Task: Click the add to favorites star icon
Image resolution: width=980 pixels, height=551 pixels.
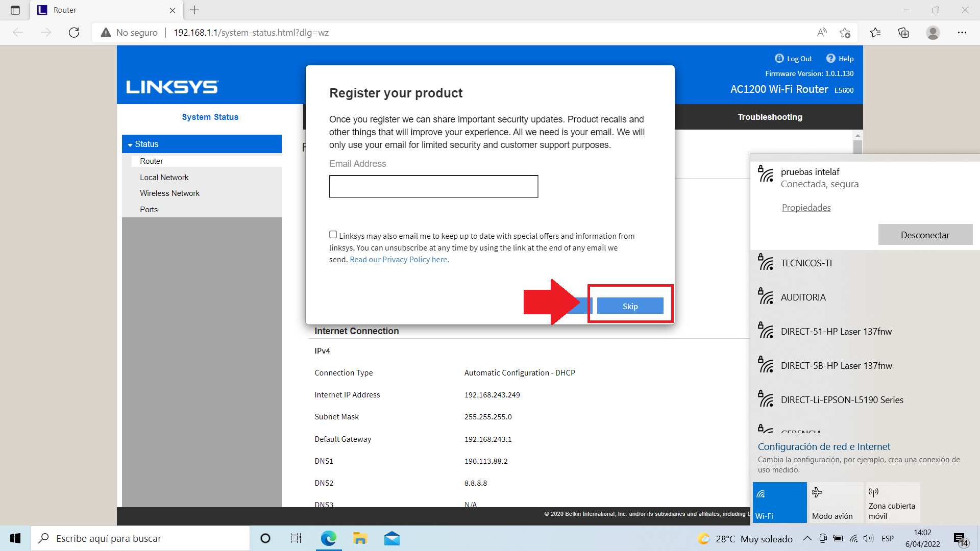Action: (845, 33)
